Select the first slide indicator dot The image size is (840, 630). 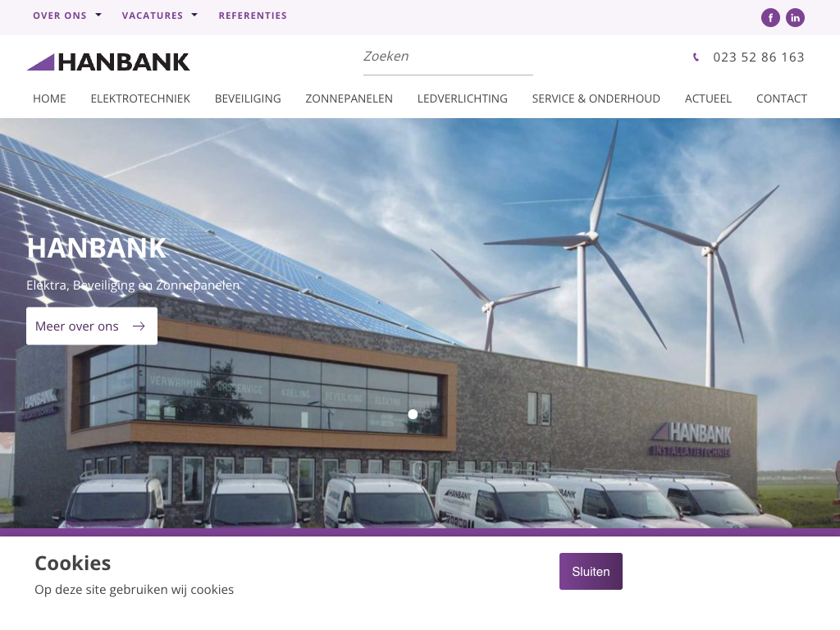pyautogui.click(x=413, y=414)
